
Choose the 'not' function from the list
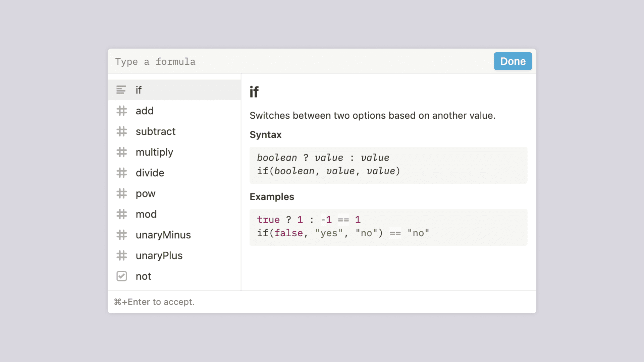[x=174, y=276]
